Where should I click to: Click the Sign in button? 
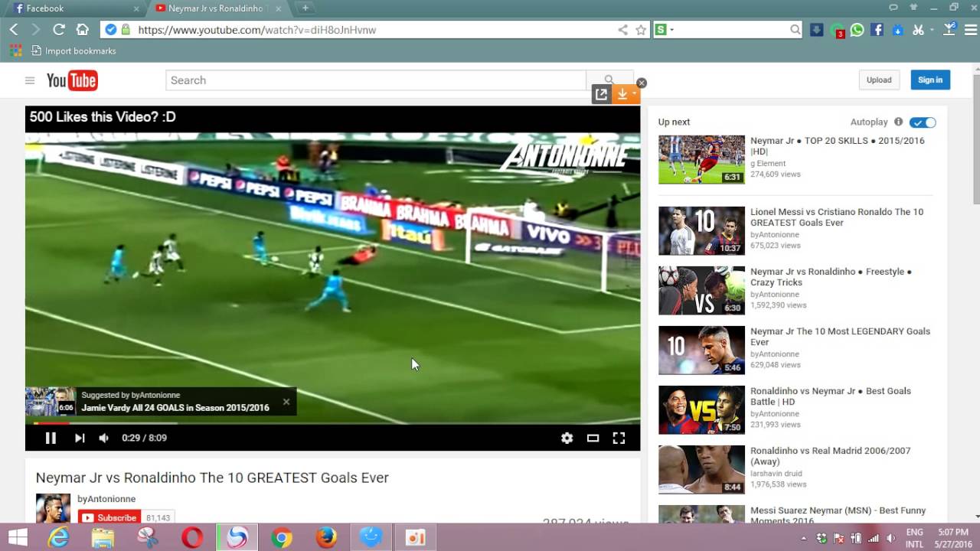pos(930,80)
